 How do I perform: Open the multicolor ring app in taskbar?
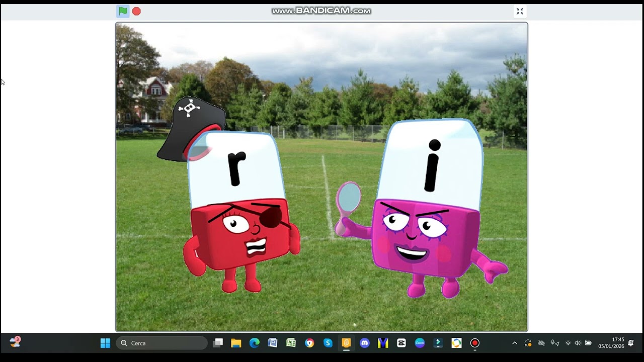(456, 343)
